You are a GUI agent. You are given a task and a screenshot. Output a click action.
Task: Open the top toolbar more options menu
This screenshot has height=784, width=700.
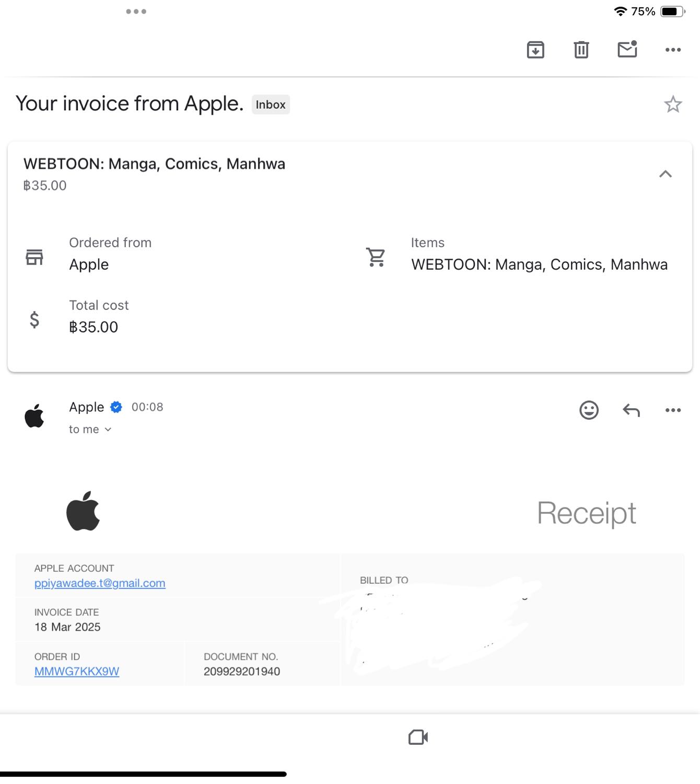coord(673,50)
